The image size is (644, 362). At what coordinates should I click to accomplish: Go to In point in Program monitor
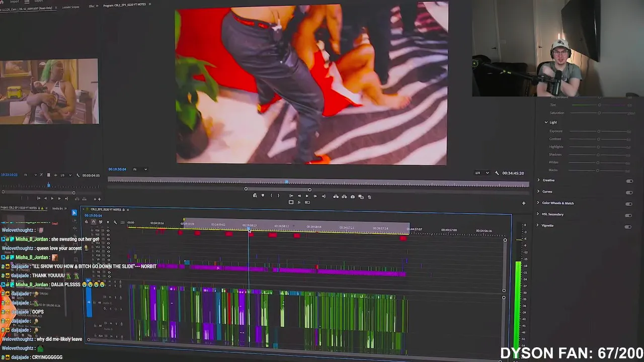tap(291, 196)
